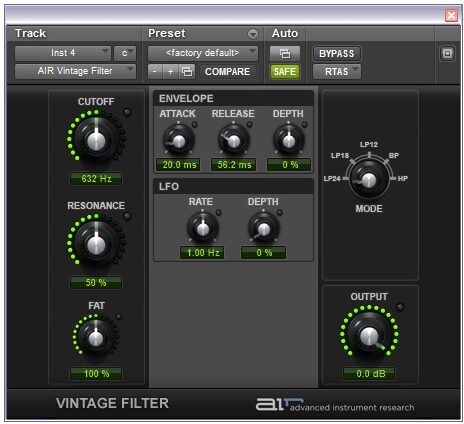
Task: Open the factory default preset dropdown
Action: pyautogui.click(x=203, y=53)
